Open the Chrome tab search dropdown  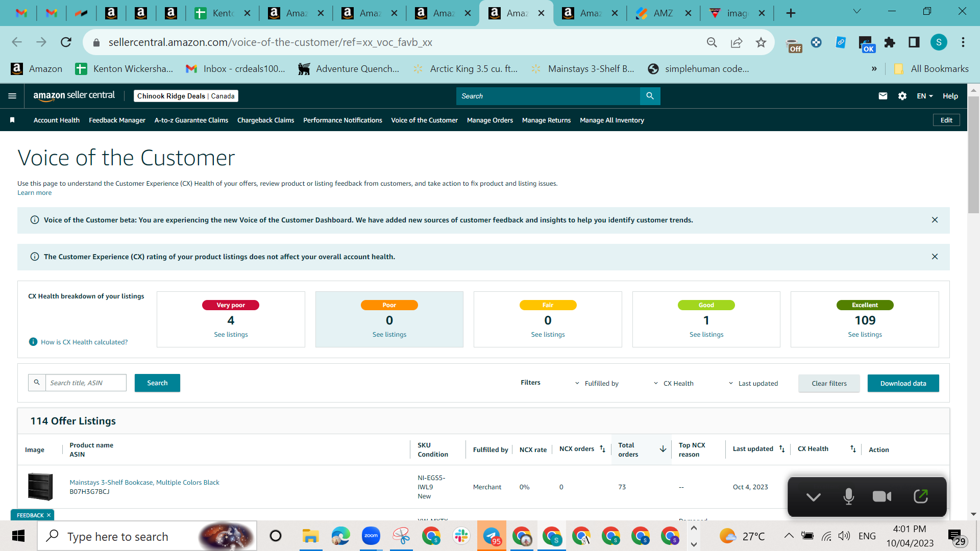coord(857,11)
